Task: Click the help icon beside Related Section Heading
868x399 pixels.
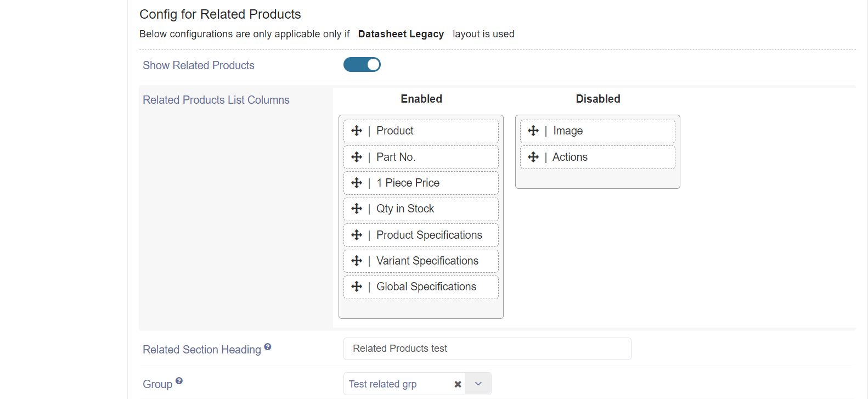Action: (268, 347)
